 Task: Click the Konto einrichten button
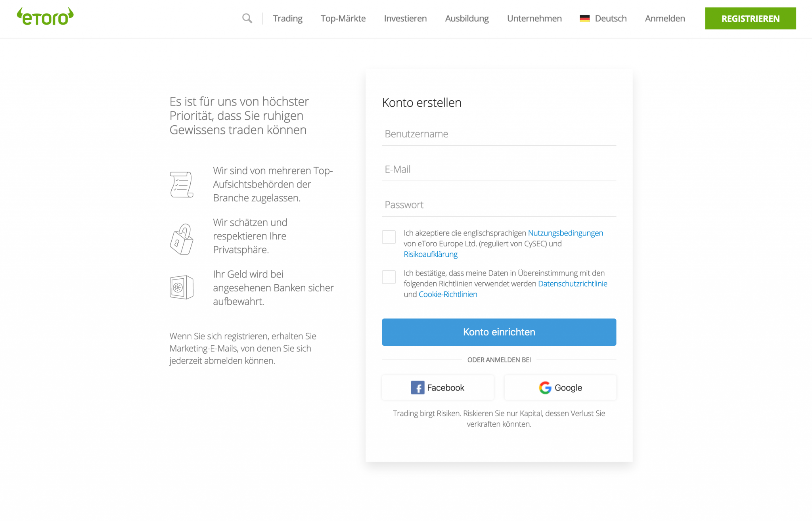[x=500, y=331]
